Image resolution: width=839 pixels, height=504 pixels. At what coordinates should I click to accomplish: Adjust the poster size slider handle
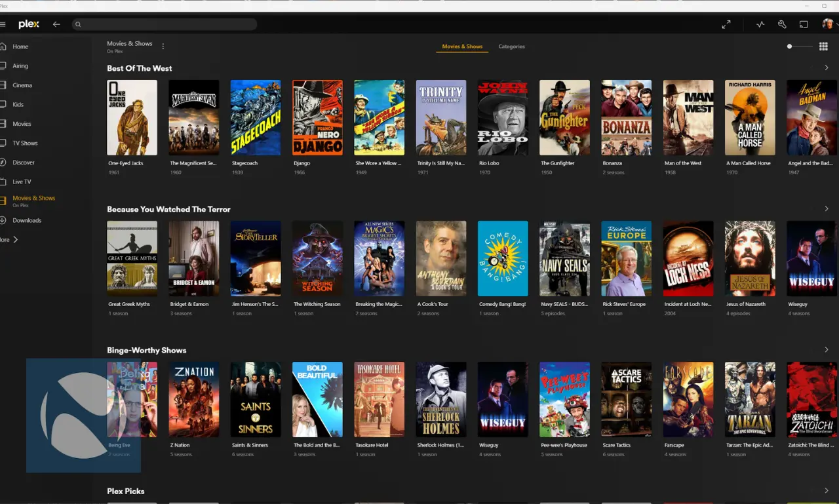coord(789,47)
